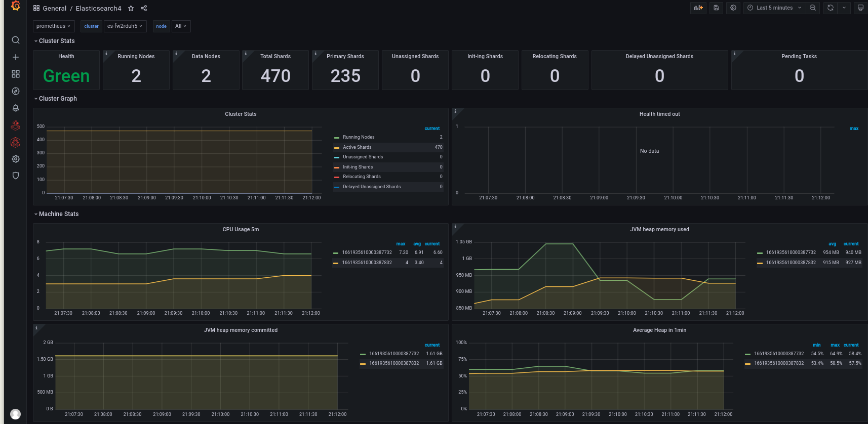Open the Average Heap in 1min panel menu

(x=659, y=330)
